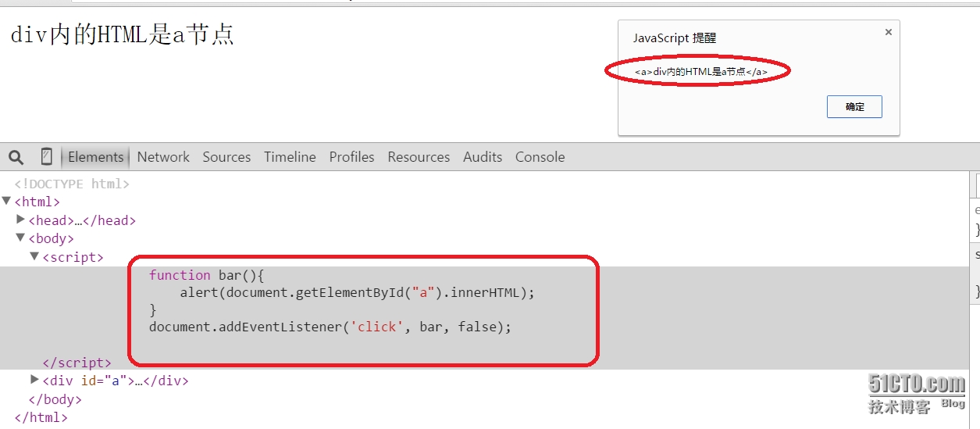Switch to the Timeline tab
Viewport: 980px width, 429px height.
coord(290,157)
